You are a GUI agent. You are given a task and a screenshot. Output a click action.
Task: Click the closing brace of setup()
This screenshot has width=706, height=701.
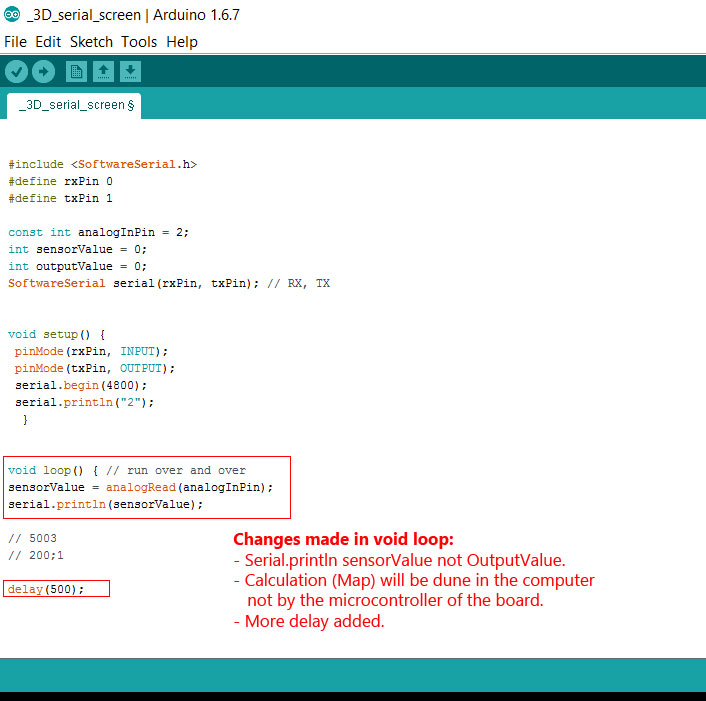[25, 420]
